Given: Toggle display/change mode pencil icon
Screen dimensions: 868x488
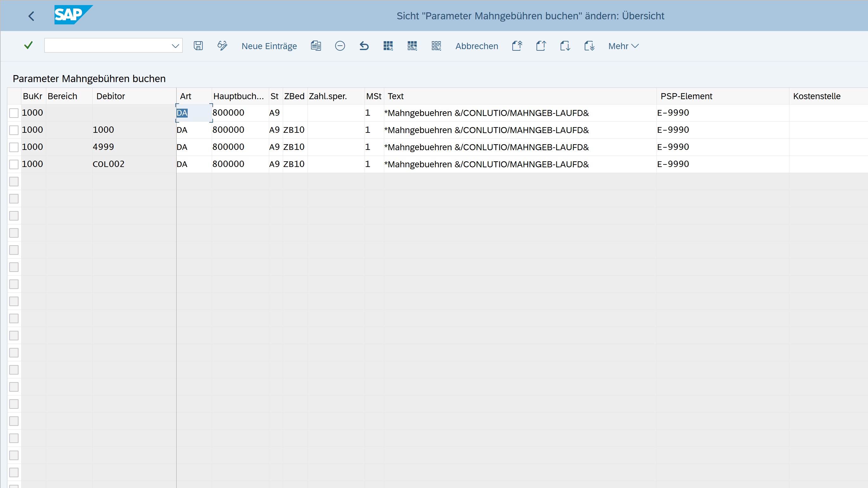Looking at the screenshot, I should pyautogui.click(x=222, y=46).
